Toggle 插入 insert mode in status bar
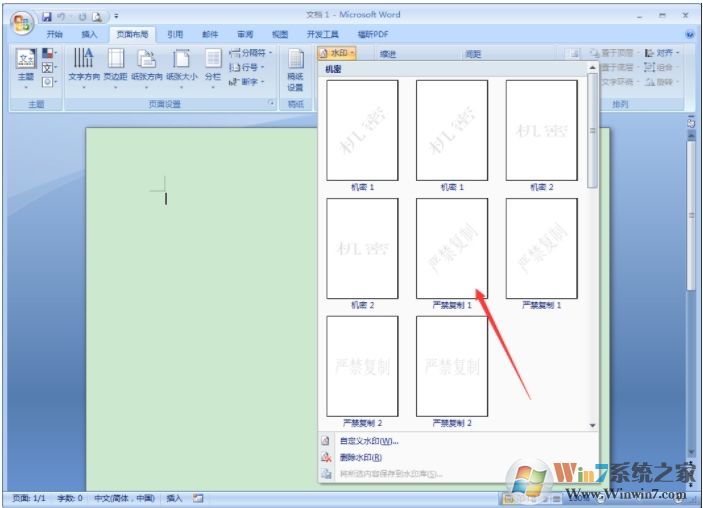 click(174, 497)
